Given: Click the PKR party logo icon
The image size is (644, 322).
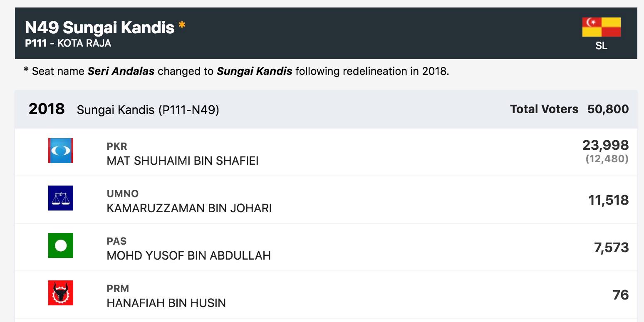Looking at the screenshot, I should point(61,151).
